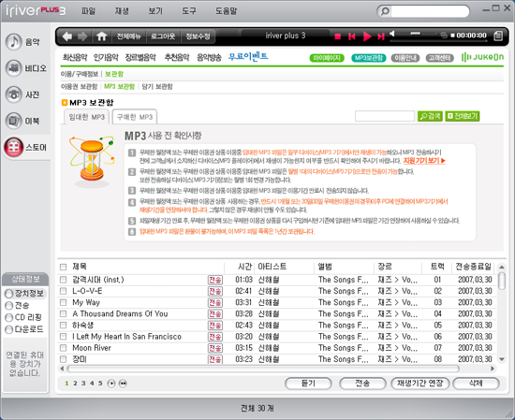
Task: Check the select-all box next to 제목
Action: click(x=63, y=268)
